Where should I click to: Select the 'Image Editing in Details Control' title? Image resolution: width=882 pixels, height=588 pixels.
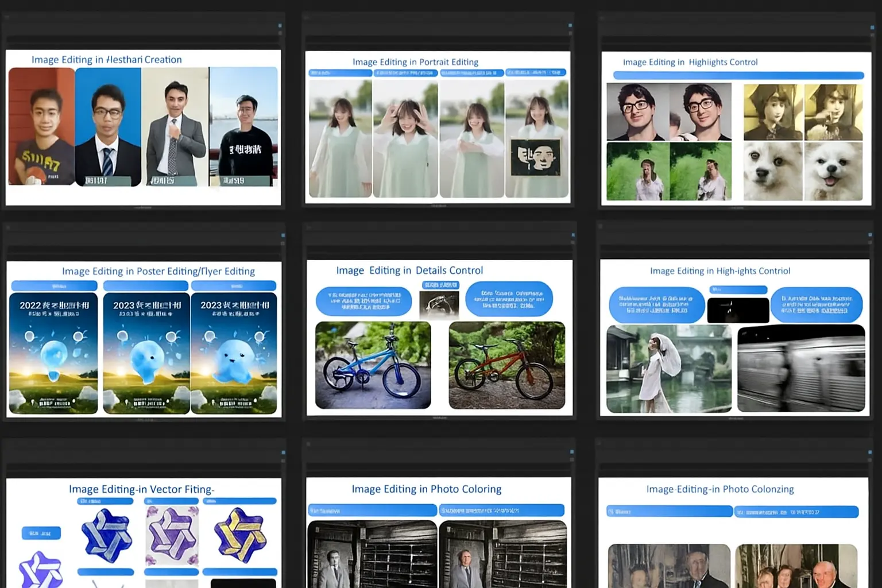click(x=409, y=270)
